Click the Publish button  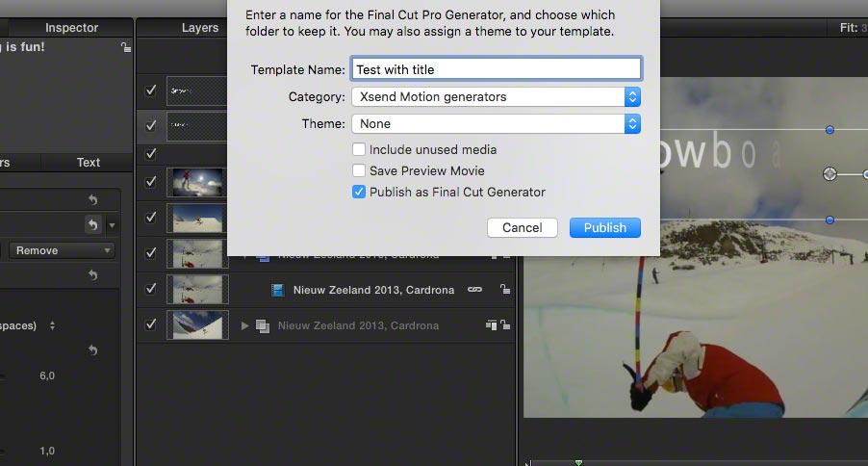point(605,228)
